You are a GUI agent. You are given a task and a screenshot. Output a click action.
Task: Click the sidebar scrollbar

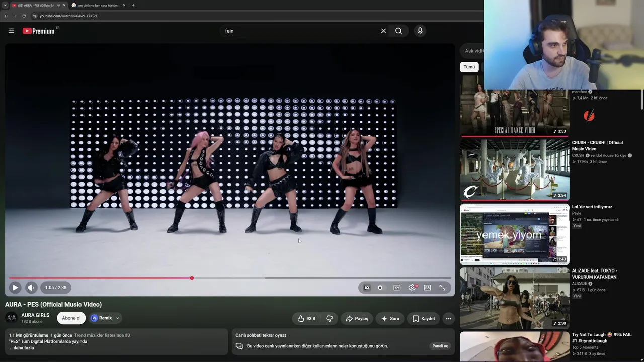pyautogui.click(x=642, y=100)
